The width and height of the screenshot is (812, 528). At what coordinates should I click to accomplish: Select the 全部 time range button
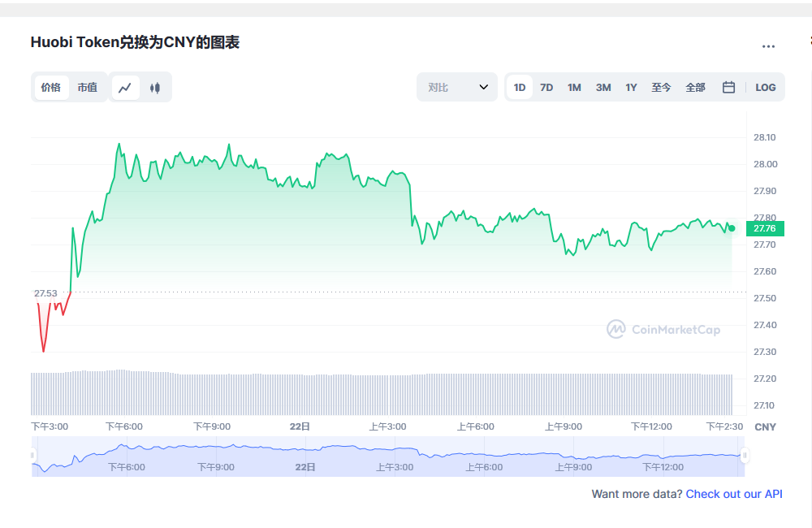coord(695,87)
